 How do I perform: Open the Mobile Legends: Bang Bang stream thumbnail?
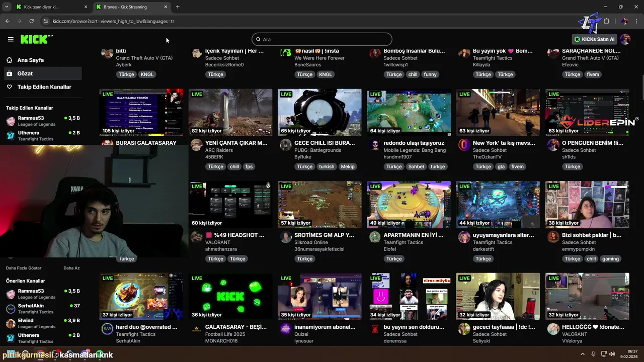tap(409, 113)
